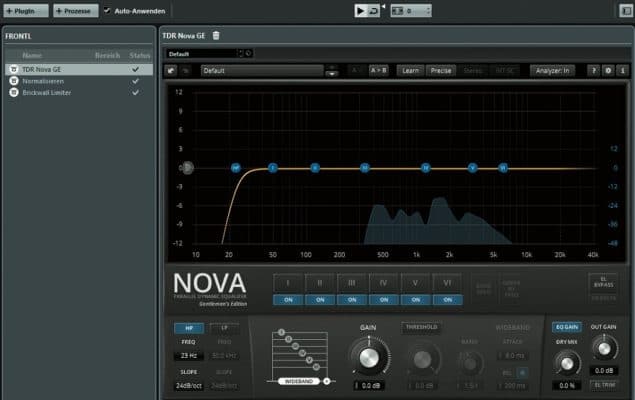Open the + PlugIn menu
Image resolution: width=635 pixels, height=400 pixels.
pos(26,11)
